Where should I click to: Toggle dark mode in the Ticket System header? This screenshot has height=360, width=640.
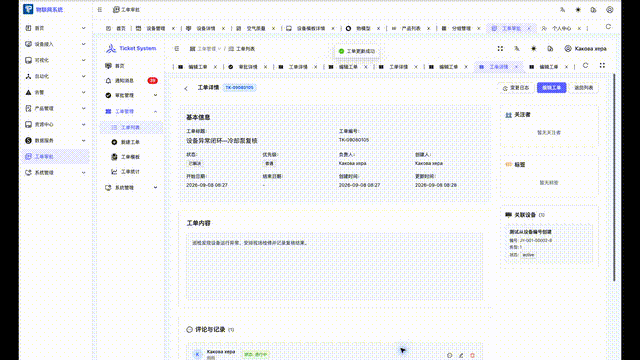click(533, 49)
